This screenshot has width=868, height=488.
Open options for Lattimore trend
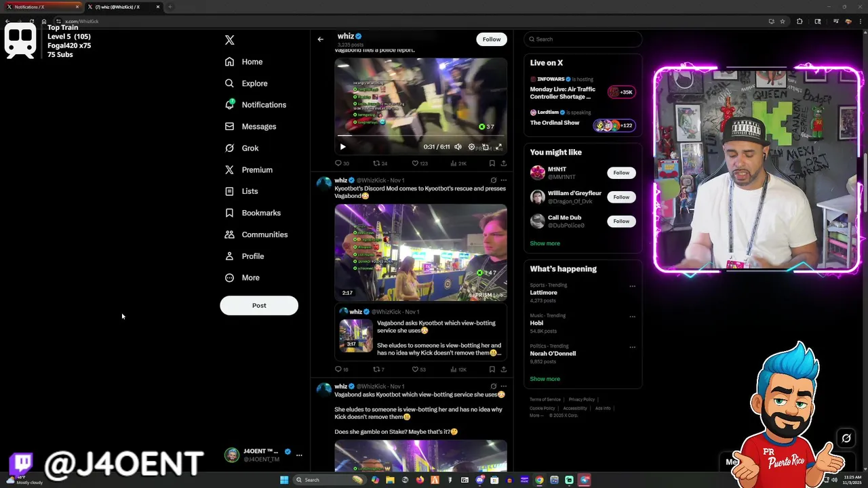click(x=632, y=286)
